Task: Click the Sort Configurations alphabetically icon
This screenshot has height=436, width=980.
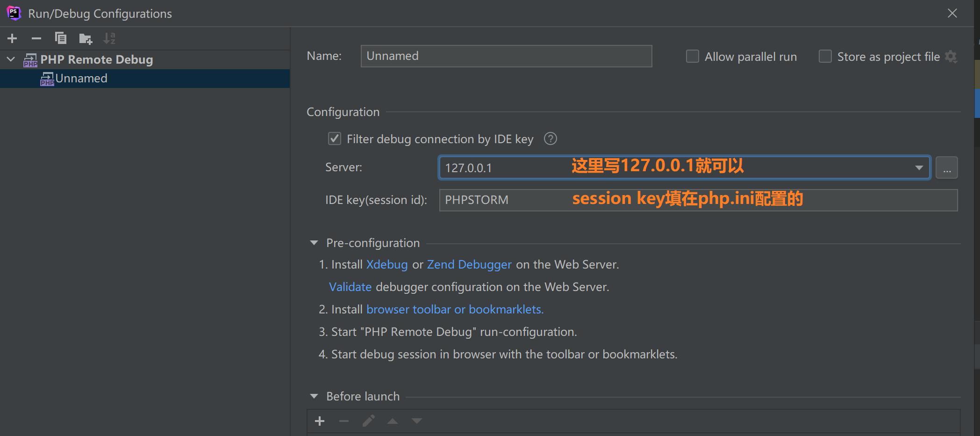Action: pyautogui.click(x=109, y=38)
